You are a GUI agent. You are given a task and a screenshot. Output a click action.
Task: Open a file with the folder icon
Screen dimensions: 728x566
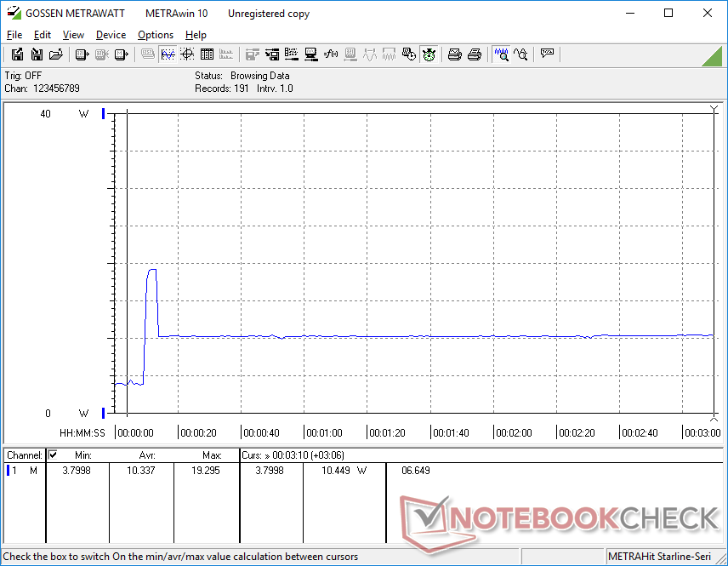point(56,54)
